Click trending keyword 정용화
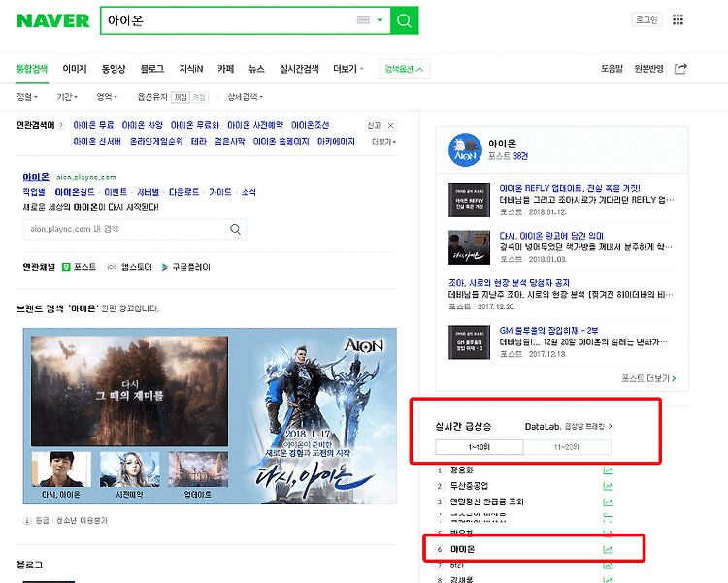The width and height of the screenshot is (728, 583). coord(461,470)
